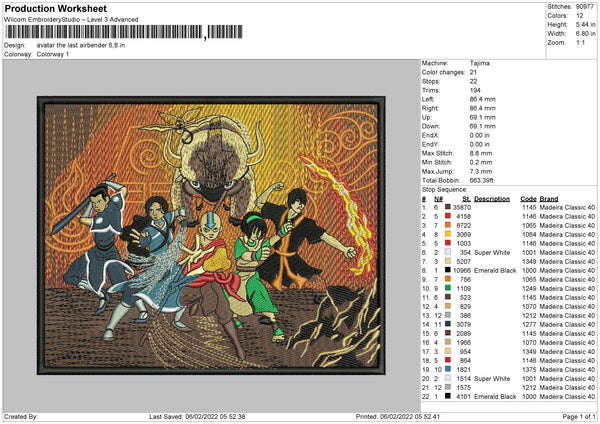Click the Zoom value "1:1"
Screen dimensions: 600x424
580,42
